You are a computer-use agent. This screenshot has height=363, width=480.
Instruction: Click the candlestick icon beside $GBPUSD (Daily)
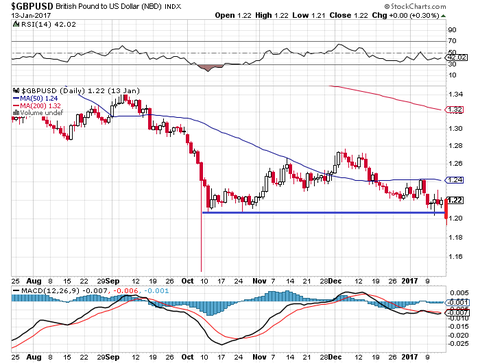point(16,90)
